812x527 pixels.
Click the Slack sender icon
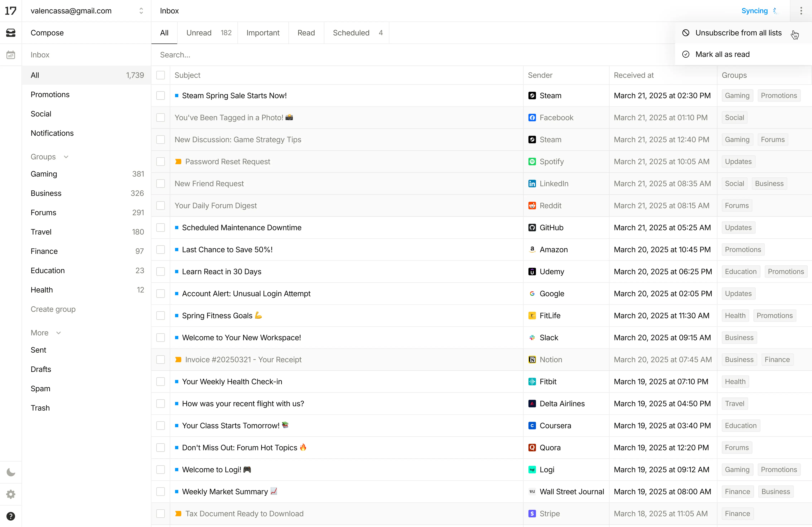pyautogui.click(x=532, y=338)
